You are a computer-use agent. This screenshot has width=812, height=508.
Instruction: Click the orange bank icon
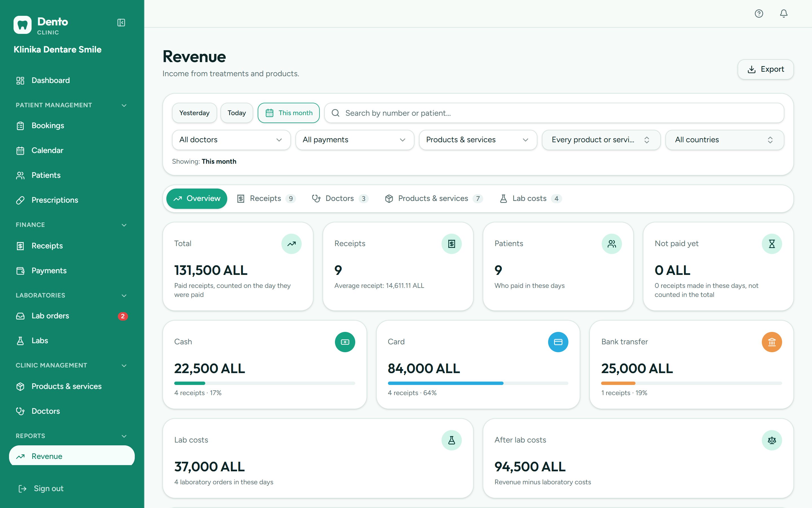click(x=771, y=342)
